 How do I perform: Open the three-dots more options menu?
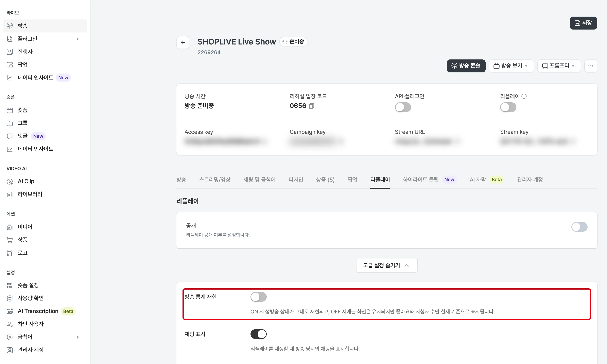pyautogui.click(x=591, y=66)
